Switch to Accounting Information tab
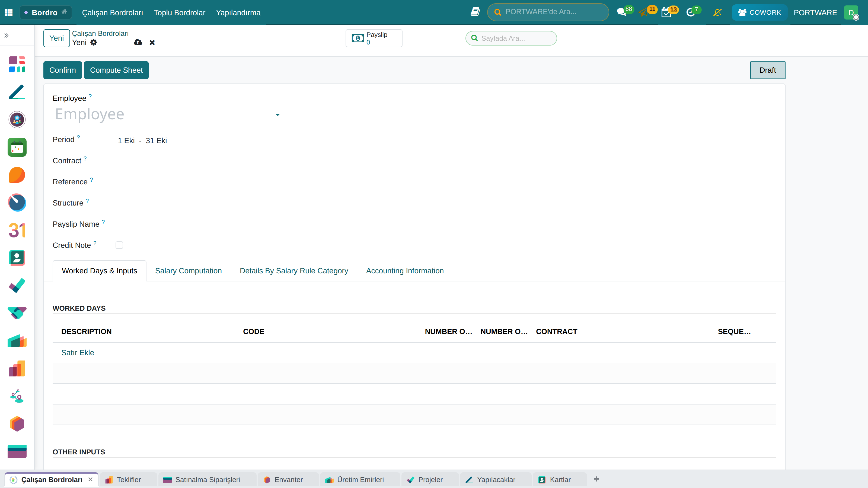Viewport: 868px width, 488px height. click(405, 271)
